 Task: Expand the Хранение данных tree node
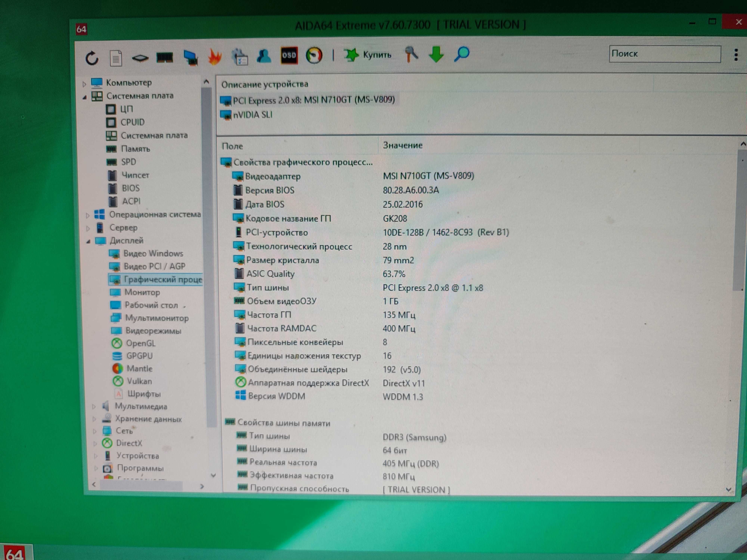pos(94,419)
